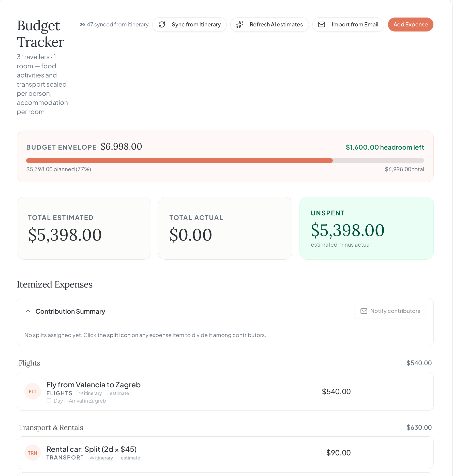Click the $90.00 rental car amount
453x476 pixels.
[x=339, y=453]
